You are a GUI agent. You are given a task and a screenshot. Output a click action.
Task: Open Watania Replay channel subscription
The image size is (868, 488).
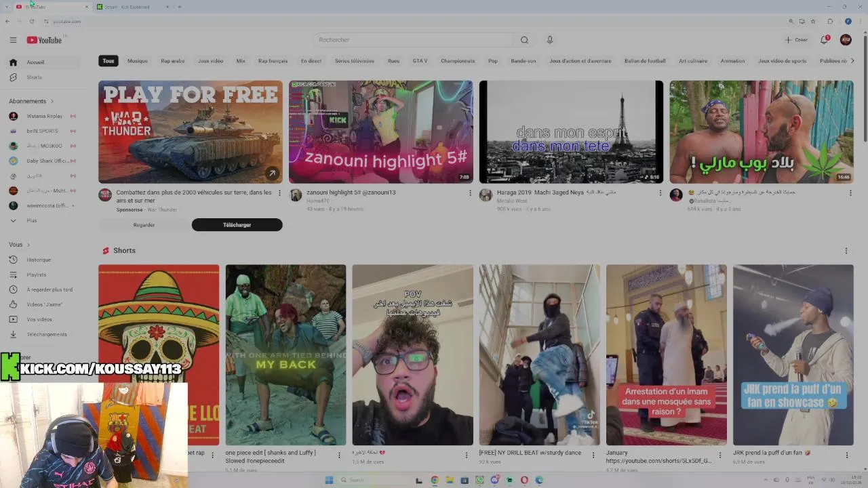43,116
